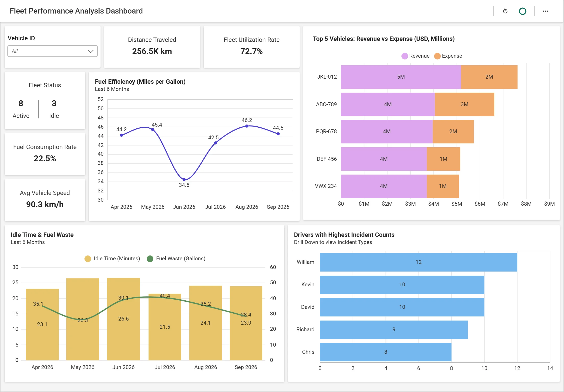This screenshot has width=564, height=392.
Task: Toggle the Revenue legend item
Action: (x=415, y=56)
